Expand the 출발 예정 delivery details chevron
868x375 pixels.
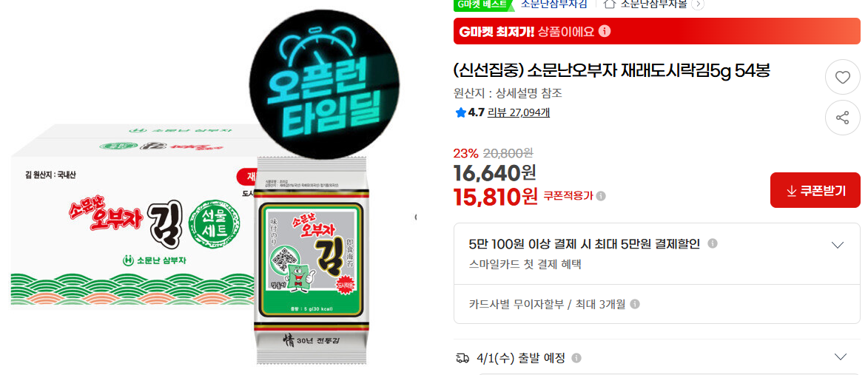click(x=841, y=357)
